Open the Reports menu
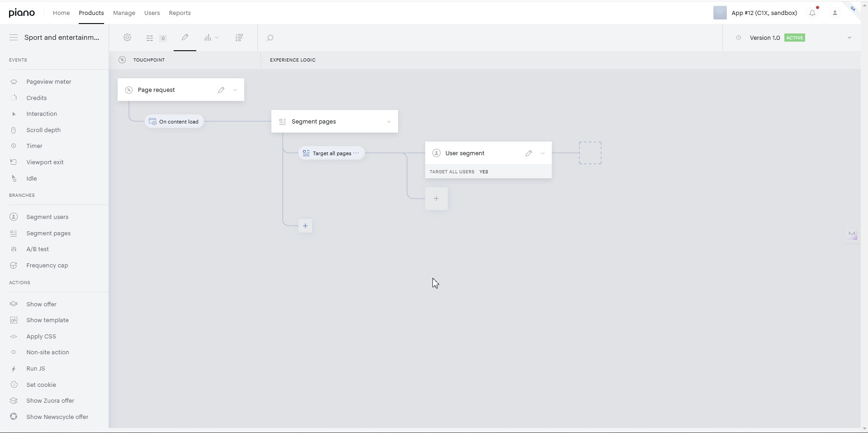Viewport: 868px width, 433px height. (x=180, y=13)
